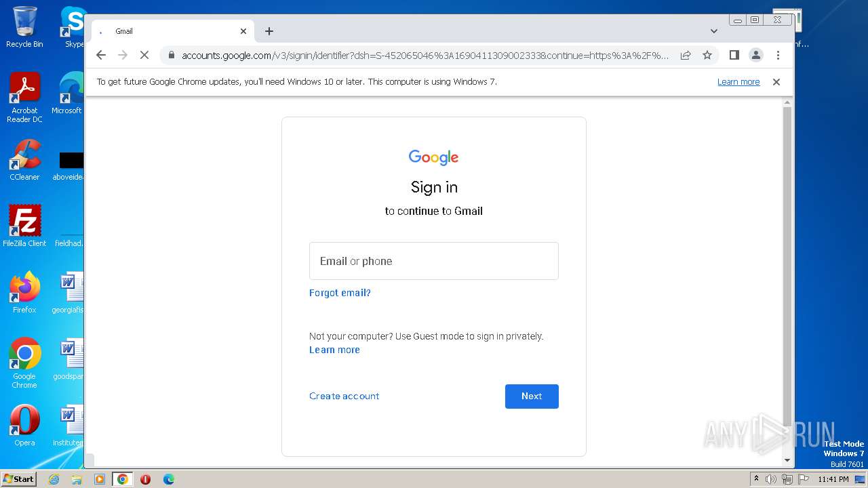Open Chrome's three-dot menu
Screen dimensions: 868x488
778,55
